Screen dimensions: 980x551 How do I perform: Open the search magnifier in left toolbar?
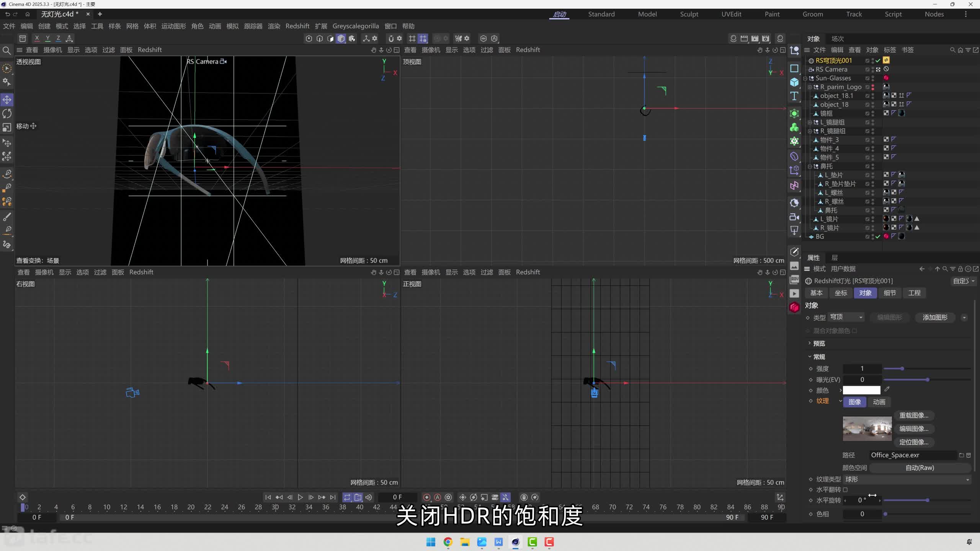click(x=7, y=51)
